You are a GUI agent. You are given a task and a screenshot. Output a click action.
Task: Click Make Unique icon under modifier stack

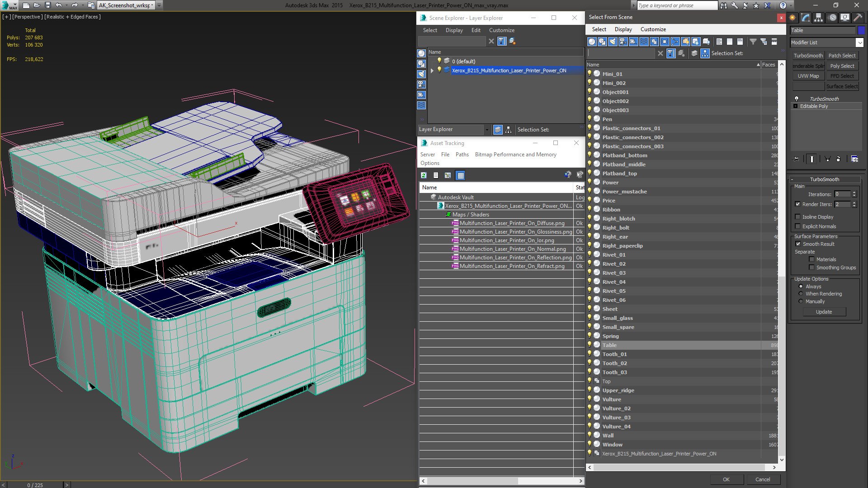(x=827, y=159)
